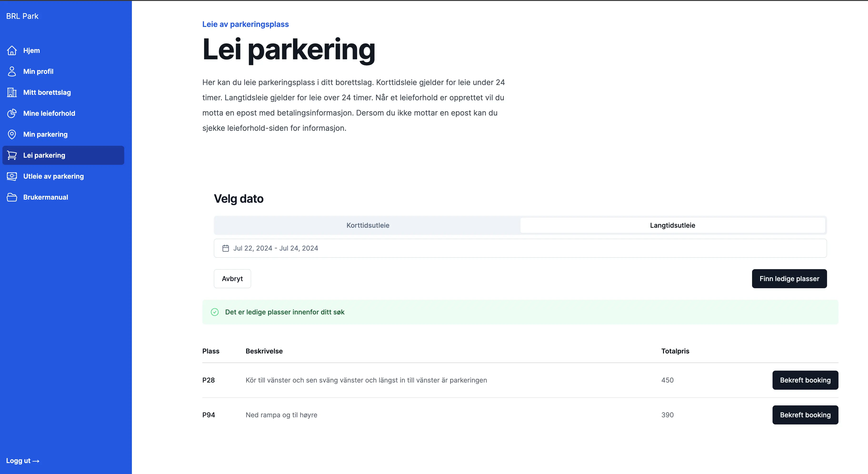Viewport: 868px width, 474px height.
Task: Log out using Logg ut link
Action: [23, 461]
